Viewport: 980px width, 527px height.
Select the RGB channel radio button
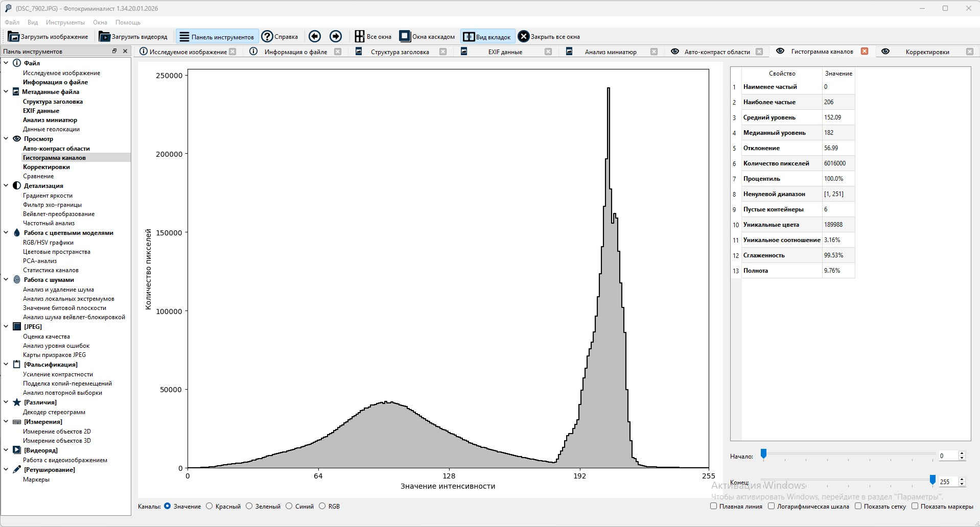[322, 506]
